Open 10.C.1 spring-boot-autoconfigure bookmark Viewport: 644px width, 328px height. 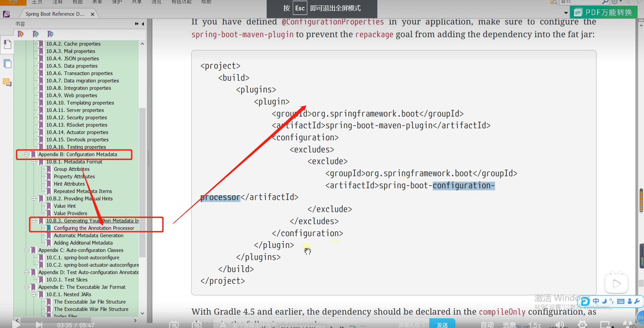click(x=83, y=258)
